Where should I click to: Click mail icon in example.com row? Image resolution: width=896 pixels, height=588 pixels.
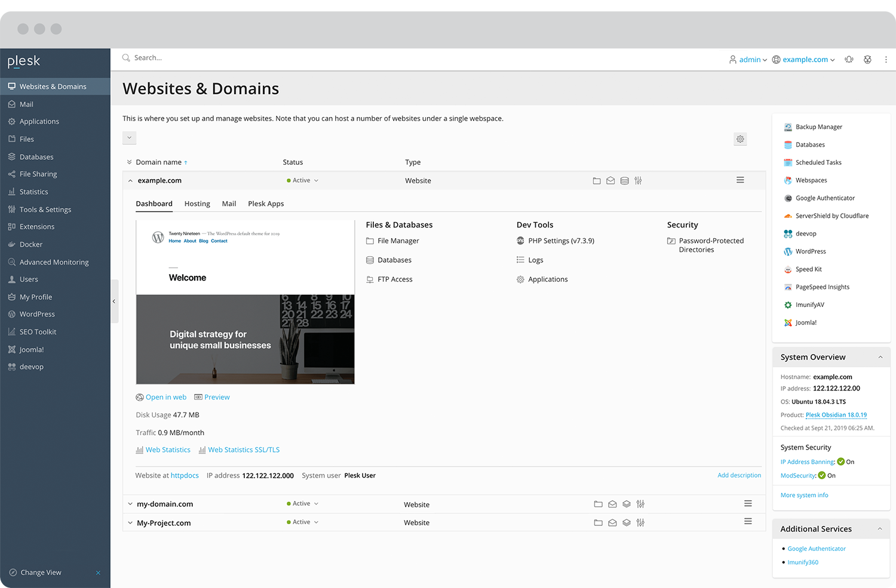(x=610, y=181)
